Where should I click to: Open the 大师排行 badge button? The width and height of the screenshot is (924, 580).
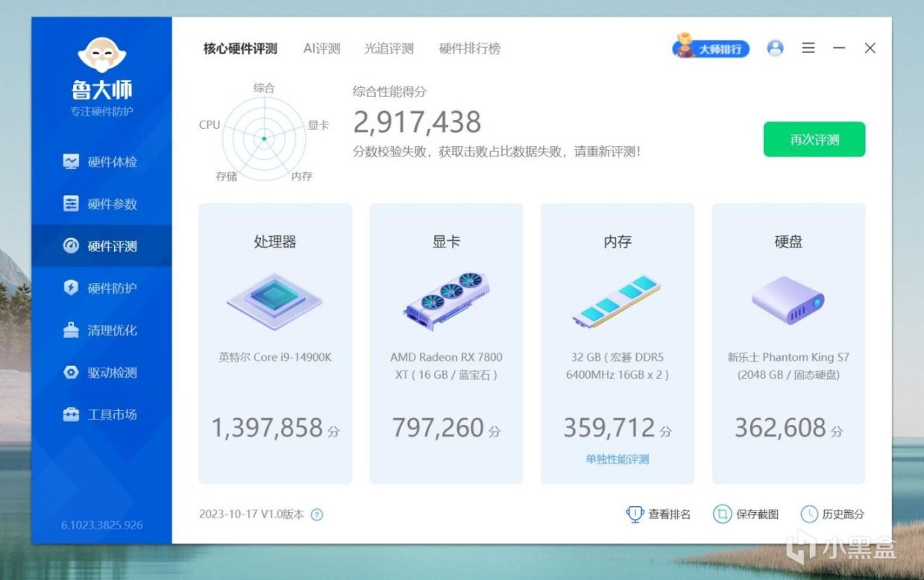coord(711,48)
